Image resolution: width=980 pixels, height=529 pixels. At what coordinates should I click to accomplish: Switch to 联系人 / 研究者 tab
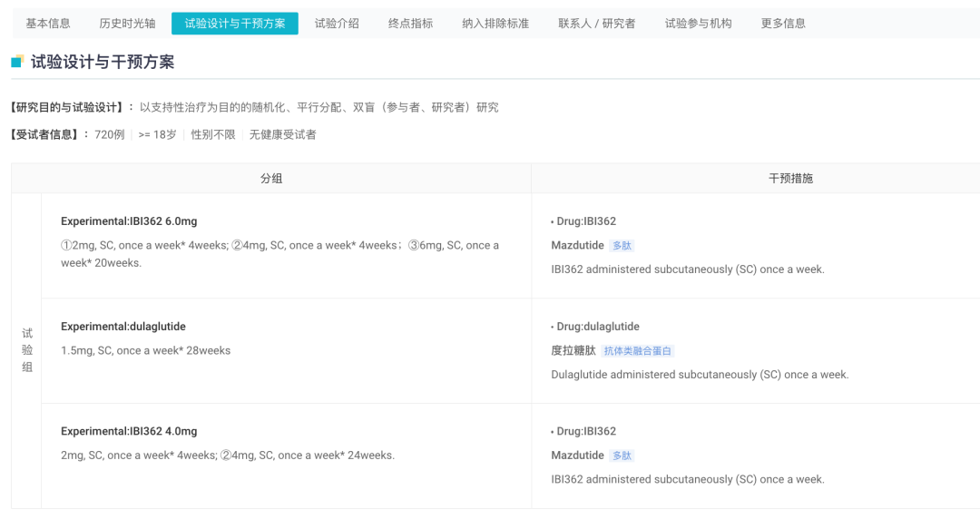tap(597, 24)
